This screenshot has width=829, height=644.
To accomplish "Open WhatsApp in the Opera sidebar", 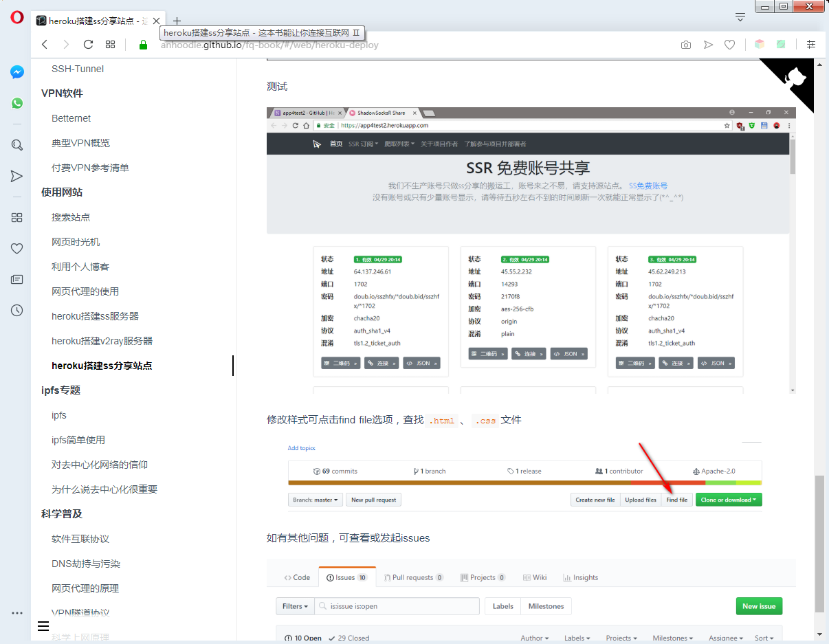I will click(x=17, y=103).
